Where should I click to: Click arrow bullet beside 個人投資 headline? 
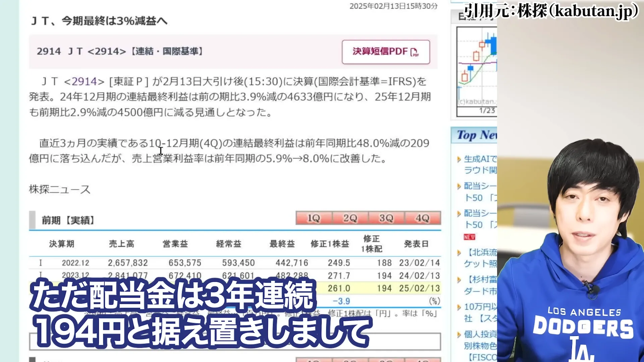point(459,335)
